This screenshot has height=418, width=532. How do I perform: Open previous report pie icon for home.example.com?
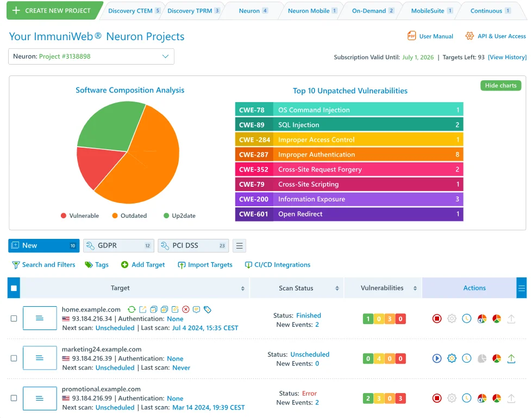tap(482, 319)
